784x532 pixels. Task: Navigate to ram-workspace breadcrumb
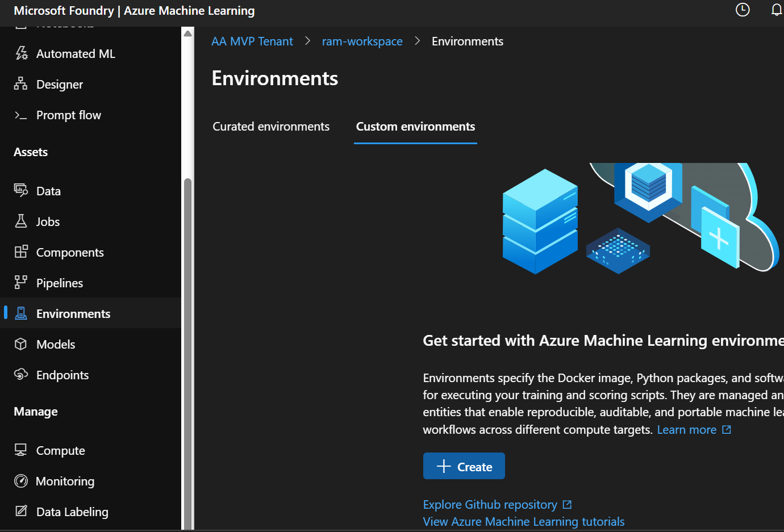pyautogui.click(x=362, y=41)
